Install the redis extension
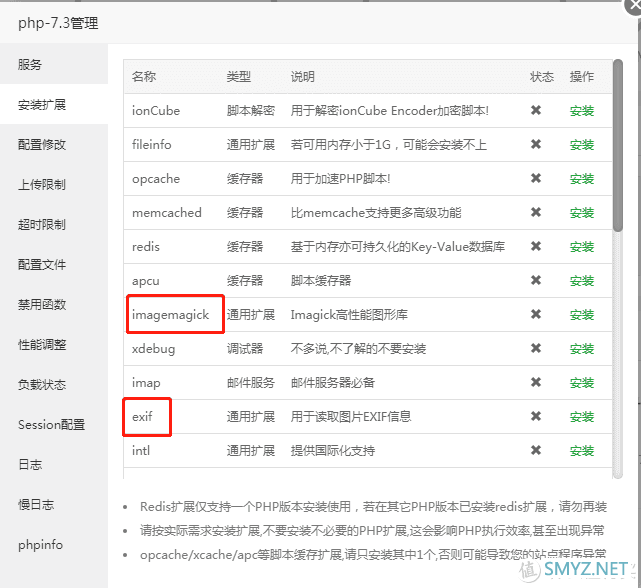Image resolution: width=641 pixels, height=588 pixels. [x=582, y=247]
